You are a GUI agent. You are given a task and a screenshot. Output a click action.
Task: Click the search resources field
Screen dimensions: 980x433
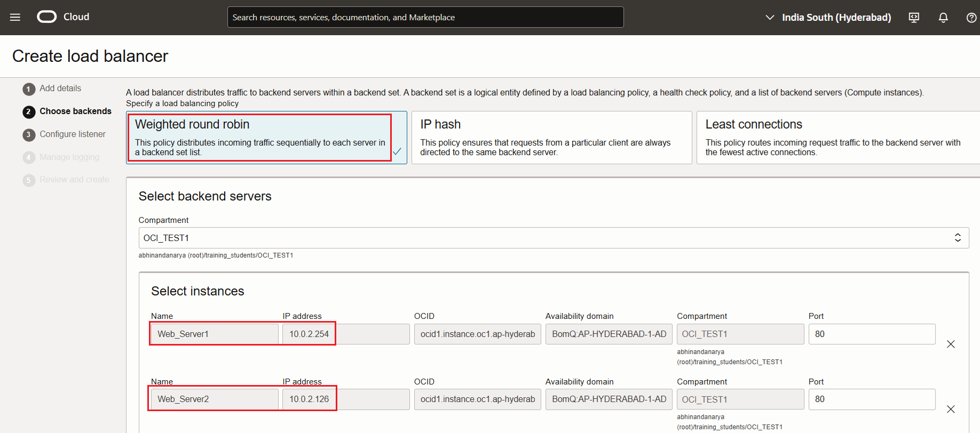tap(425, 17)
